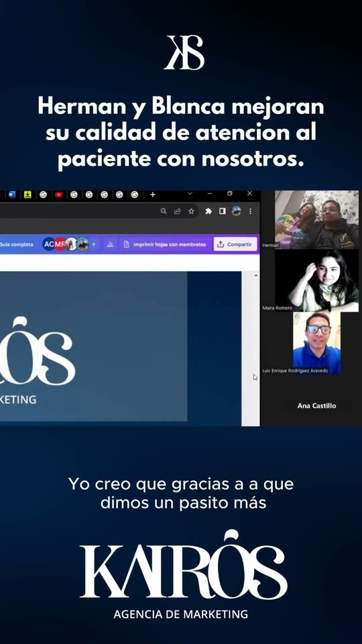The image size is (362, 644).
Task: Open a new browser tab with the plus button
Action: pos(153,195)
